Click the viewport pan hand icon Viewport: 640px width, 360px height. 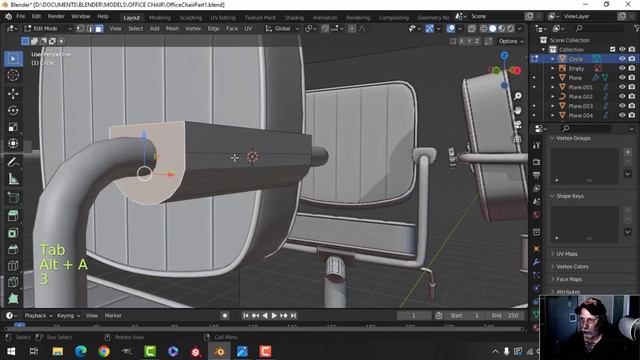pyautogui.click(x=518, y=111)
